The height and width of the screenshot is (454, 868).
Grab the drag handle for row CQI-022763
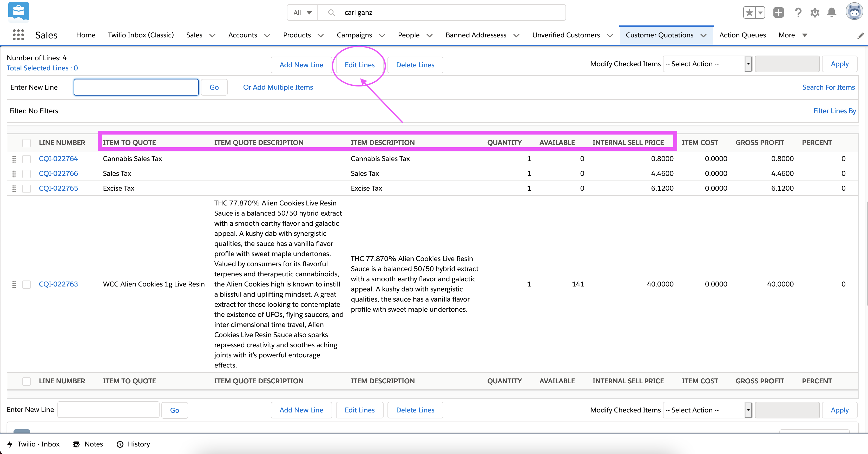point(14,285)
